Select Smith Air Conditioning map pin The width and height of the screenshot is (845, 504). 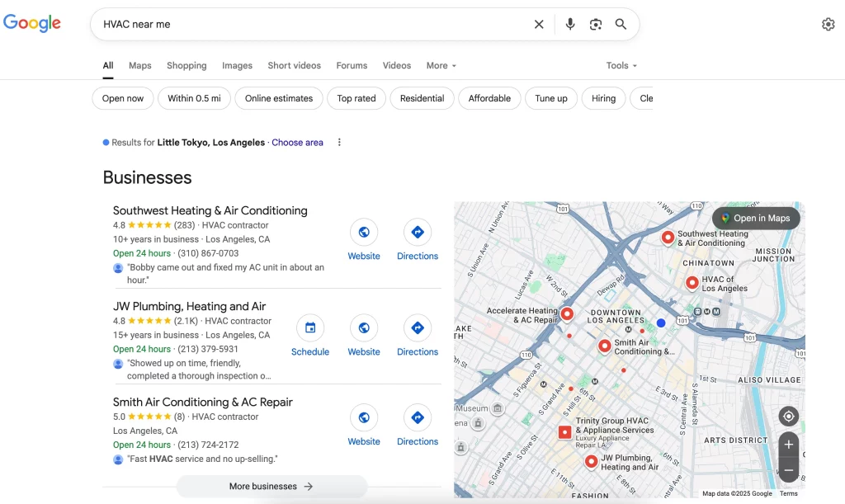[605, 346]
